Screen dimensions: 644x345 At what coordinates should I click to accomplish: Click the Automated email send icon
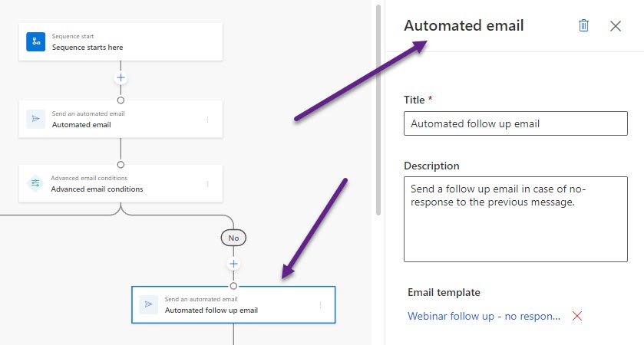[35, 119]
